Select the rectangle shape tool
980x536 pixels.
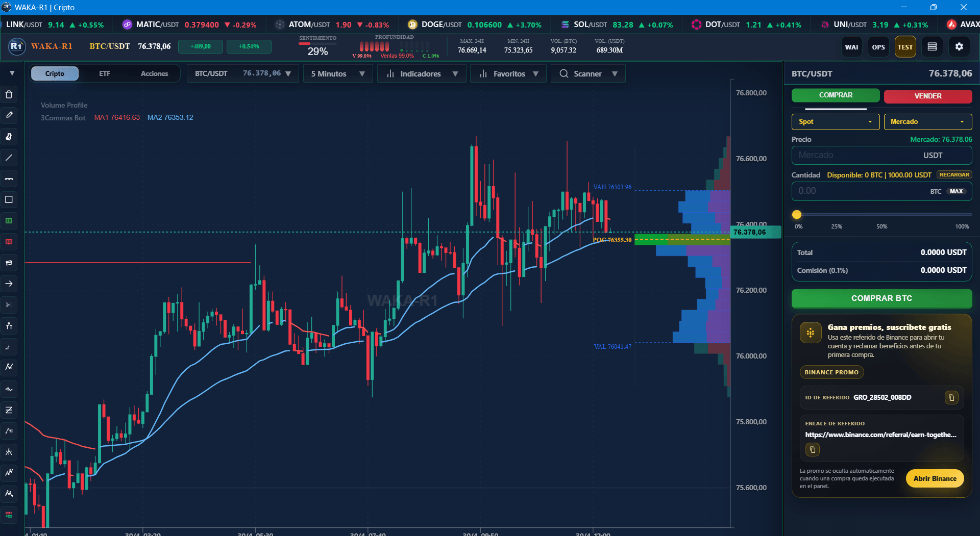coord(9,199)
